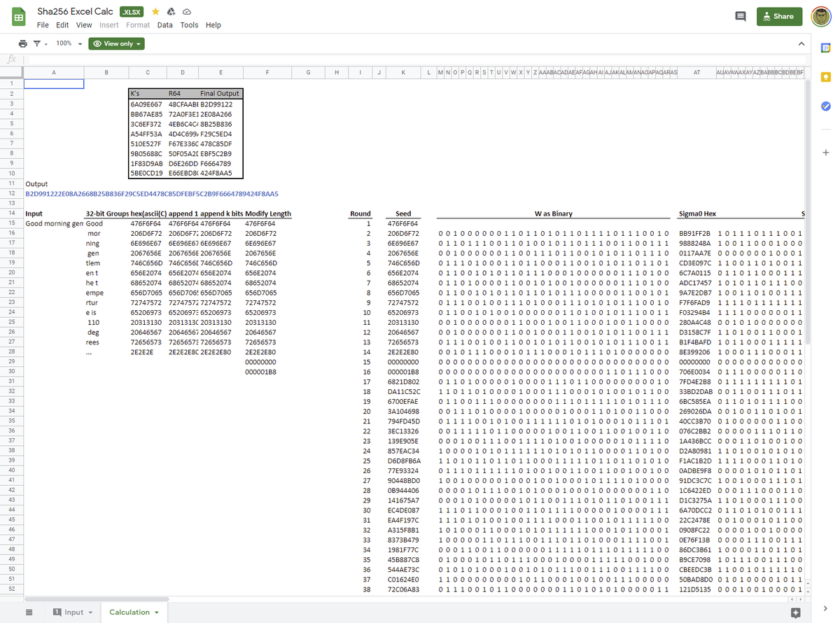Image resolution: width=840 pixels, height=623 pixels.
Task: Open the filter views dropdown
Action: 41,43
